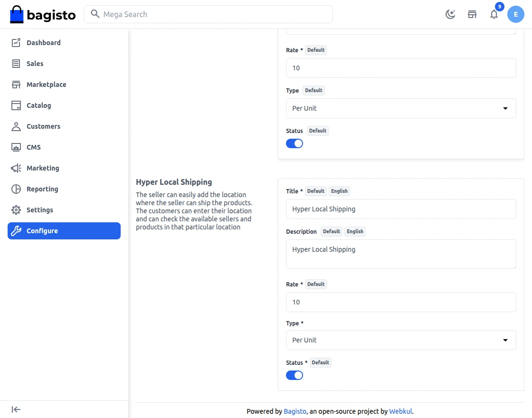Image resolution: width=532 pixels, height=418 pixels.
Task: Navigate to the Catalog section
Action: pos(39,105)
